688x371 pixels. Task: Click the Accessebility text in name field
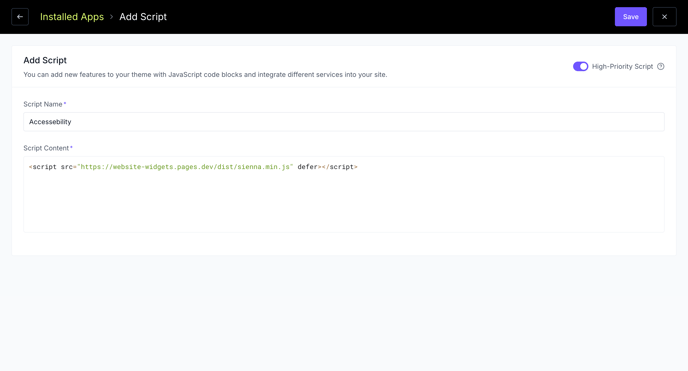pos(50,121)
